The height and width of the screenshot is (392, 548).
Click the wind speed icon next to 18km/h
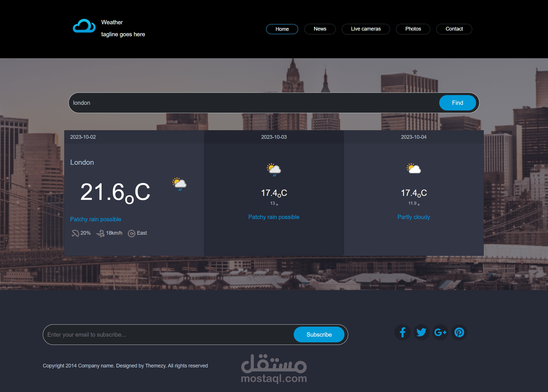100,233
